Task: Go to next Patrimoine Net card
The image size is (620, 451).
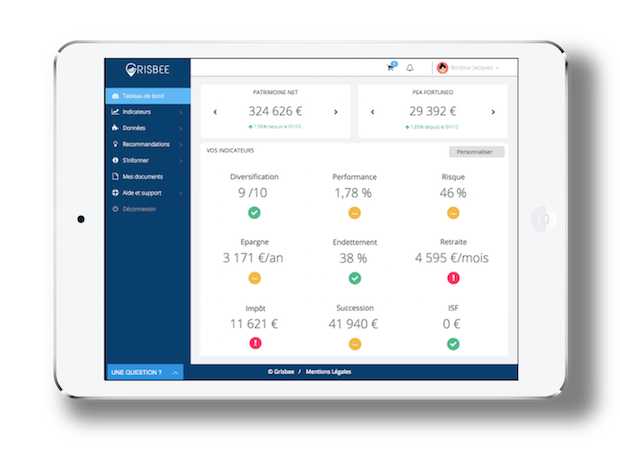Action: [336, 112]
